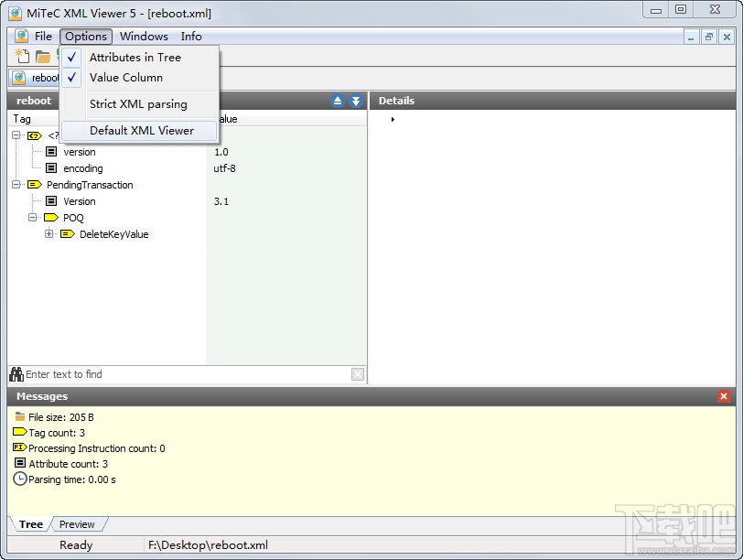This screenshot has height=560, width=743.
Task: Click the binoculars search icon
Action: point(16,373)
